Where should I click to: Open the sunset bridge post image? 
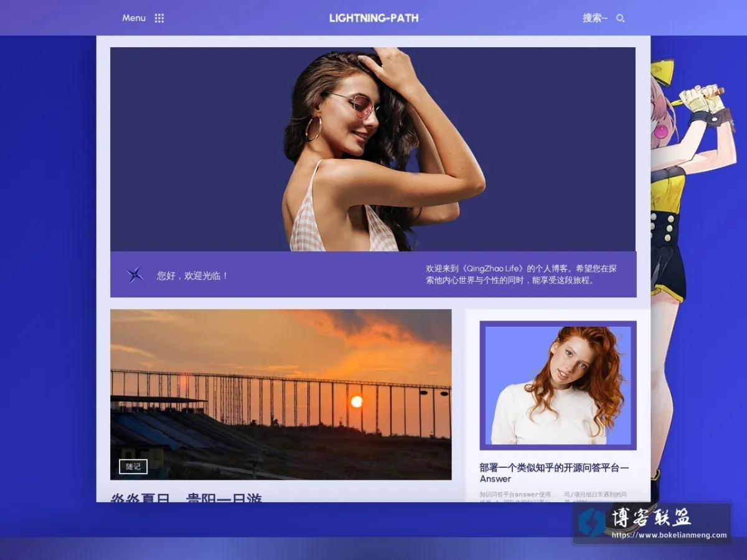point(281,394)
